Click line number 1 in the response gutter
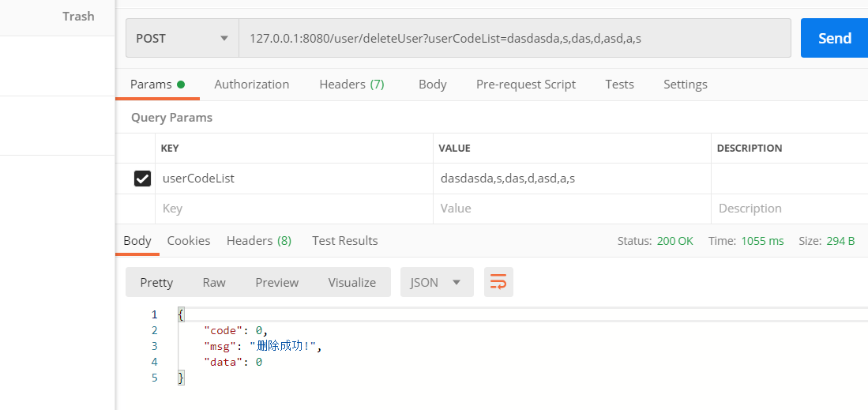Screen dimensions: 868x410 (x=155, y=314)
